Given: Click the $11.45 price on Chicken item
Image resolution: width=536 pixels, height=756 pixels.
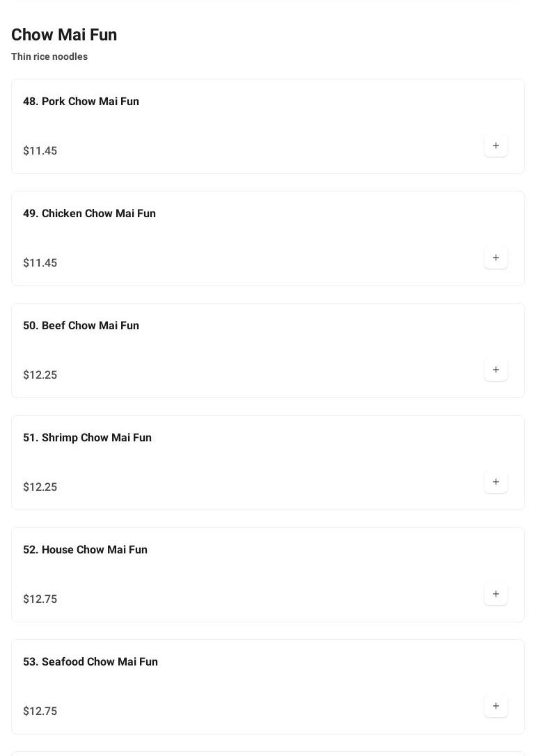Looking at the screenshot, I should (40, 263).
